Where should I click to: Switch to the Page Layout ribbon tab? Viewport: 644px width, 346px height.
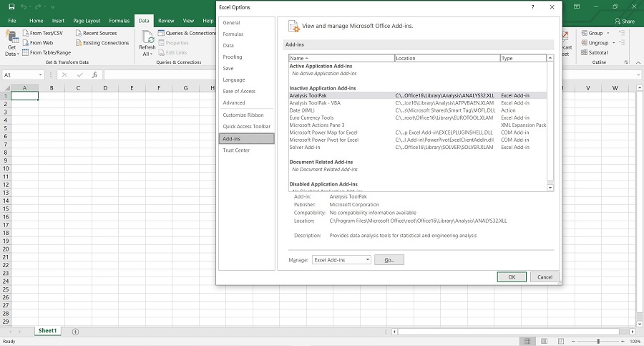tap(86, 21)
